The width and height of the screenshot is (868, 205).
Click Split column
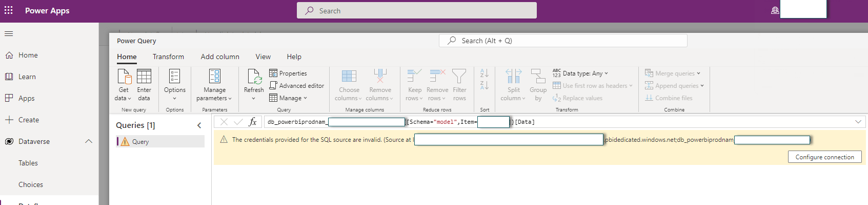tap(513, 85)
